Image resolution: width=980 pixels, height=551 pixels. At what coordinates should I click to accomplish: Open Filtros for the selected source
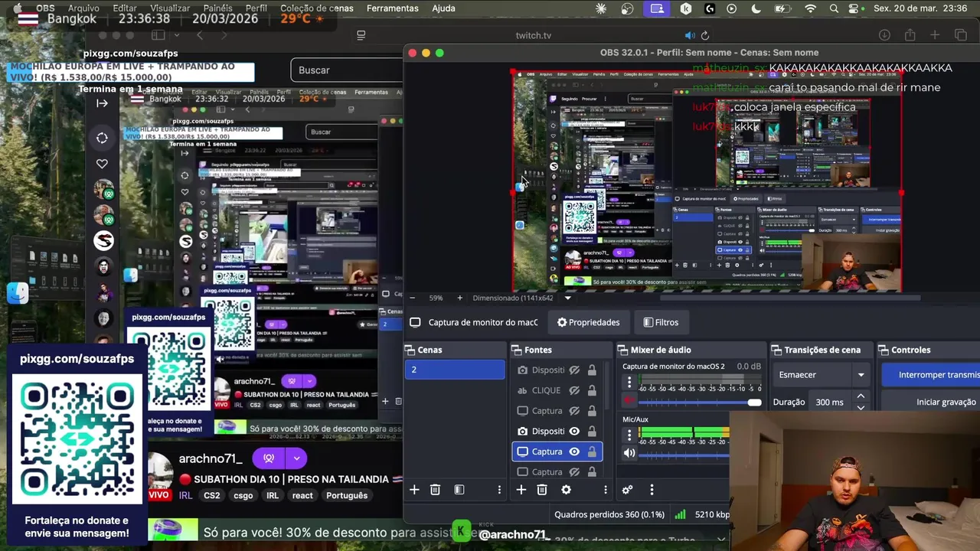pos(661,322)
